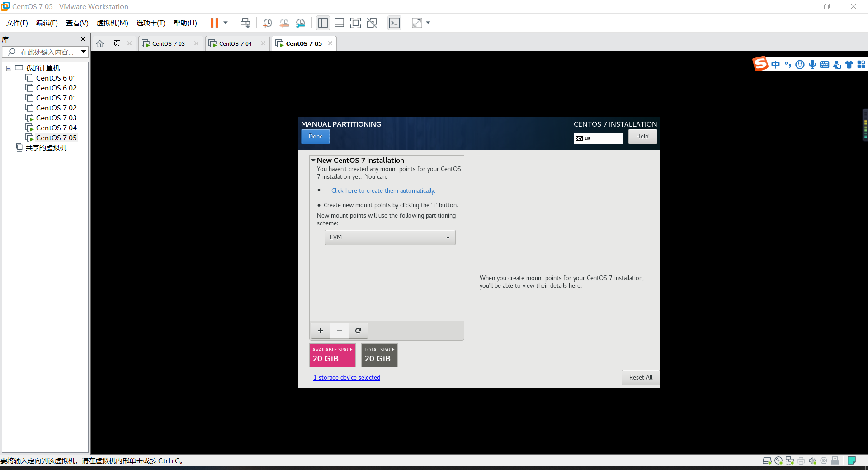Open the Sogou skin shirt icon

pyautogui.click(x=849, y=65)
